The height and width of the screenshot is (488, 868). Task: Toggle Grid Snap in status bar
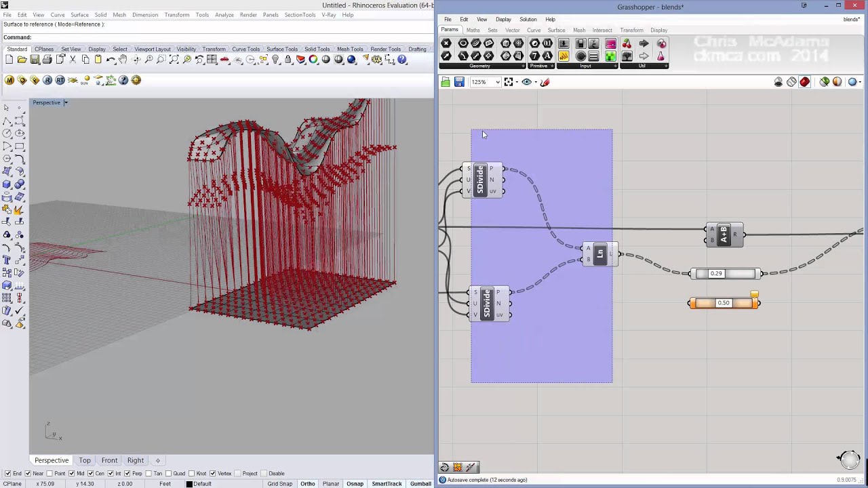[279, 484]
